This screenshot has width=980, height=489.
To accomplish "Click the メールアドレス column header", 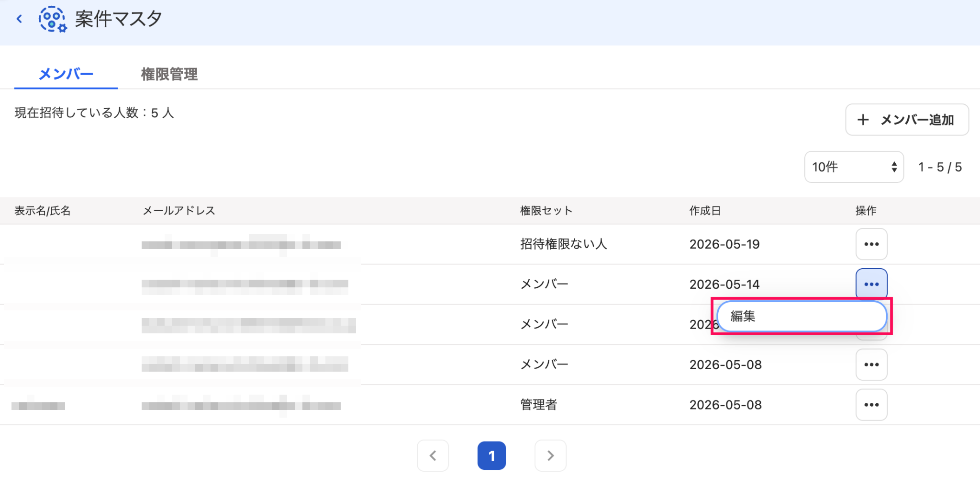I will click(x=179, y=211).
